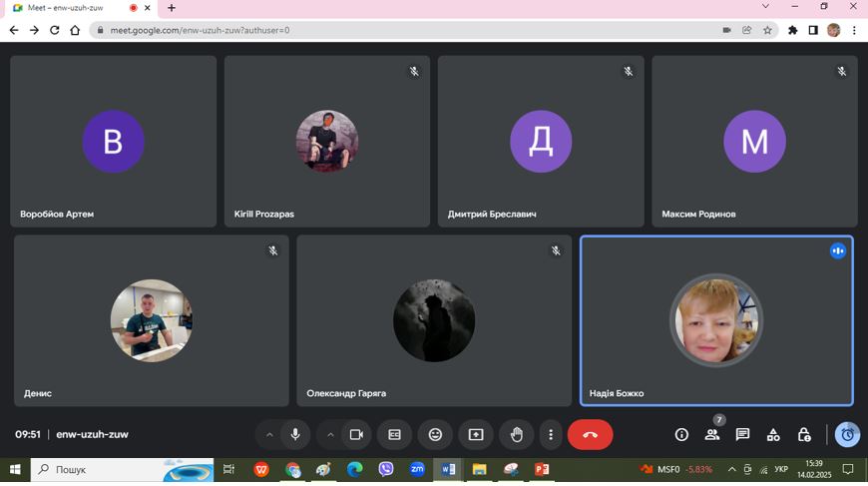Image resolution: width=868 pixels, height=486 pixels.
Task: Select the Meet browser tab
Action: (x=70, y=8)
